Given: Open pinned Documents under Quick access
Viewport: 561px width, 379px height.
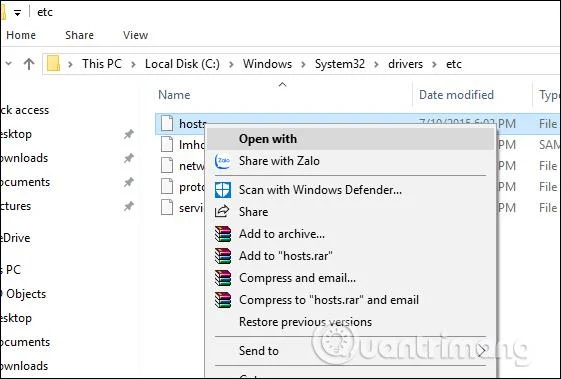Looking at the screenshot, I should 25,182.
